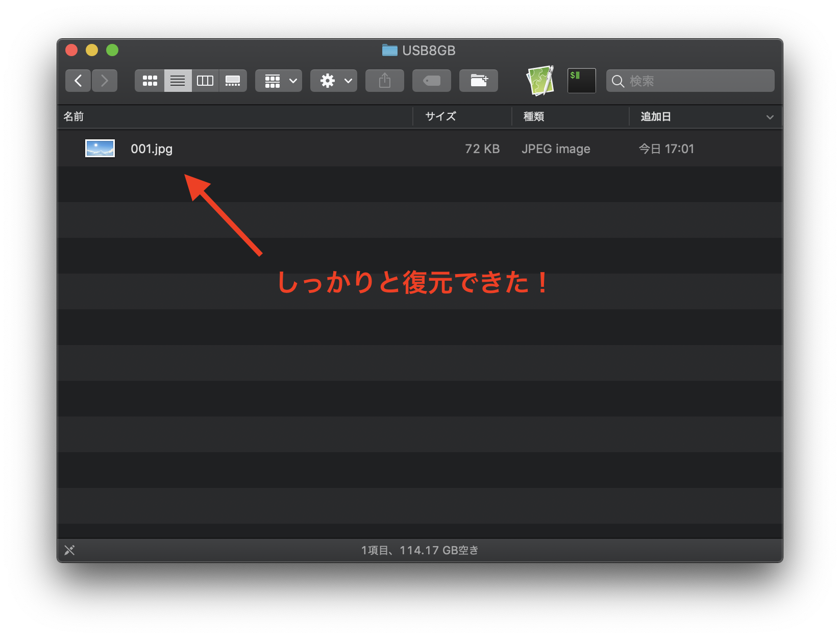This screenshot has height=638, width=840.
Task: Click the customize icon in the status bar
Action: pyautogui.click(x=69, y=550)
